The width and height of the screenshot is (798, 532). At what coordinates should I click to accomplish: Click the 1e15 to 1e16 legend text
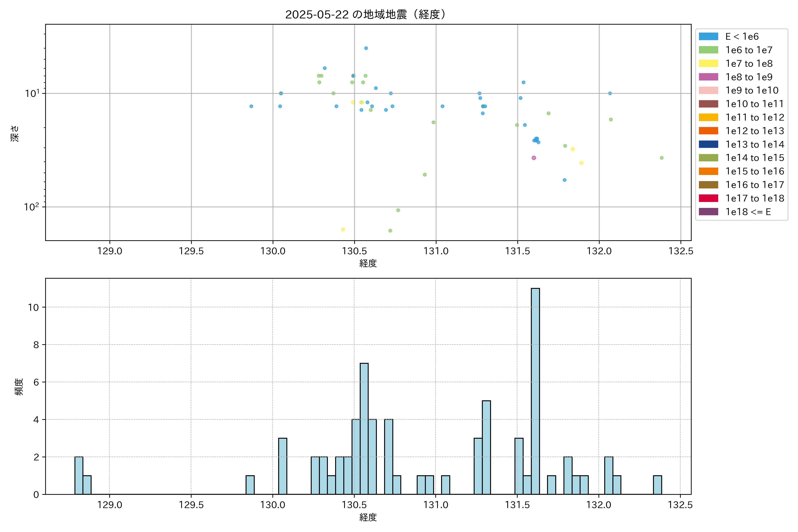[x=755, y=171]
